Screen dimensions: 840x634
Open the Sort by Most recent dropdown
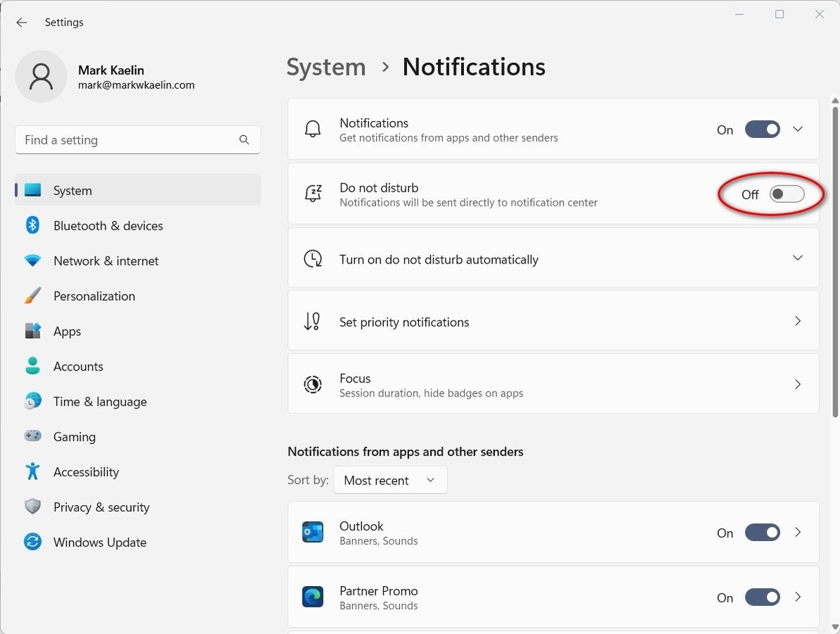[390, 480]
